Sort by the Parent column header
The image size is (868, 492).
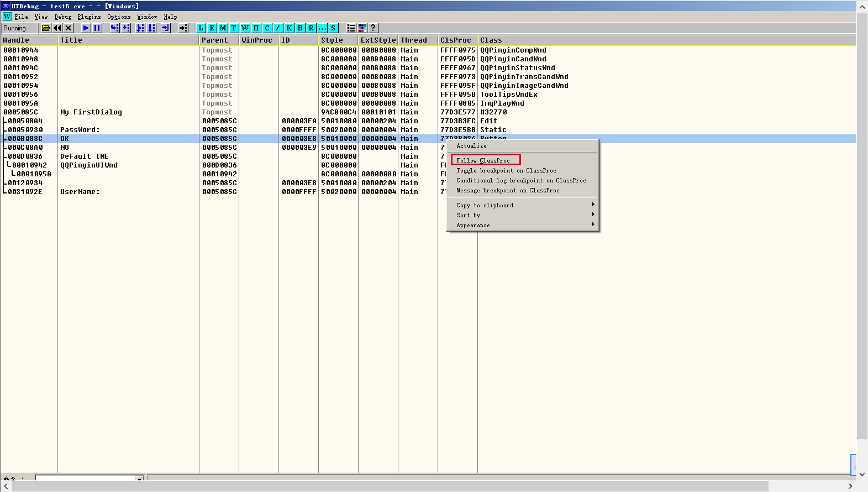[x=219, y=40]
